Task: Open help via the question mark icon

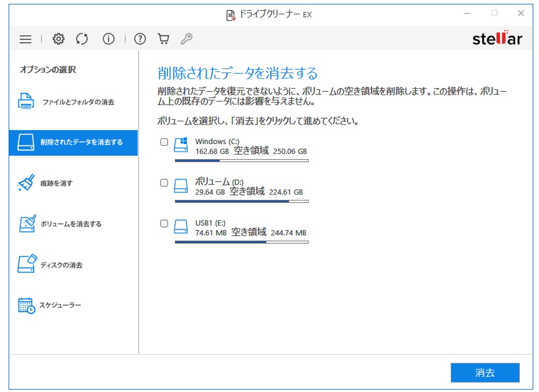Action: tap(140, 39)
